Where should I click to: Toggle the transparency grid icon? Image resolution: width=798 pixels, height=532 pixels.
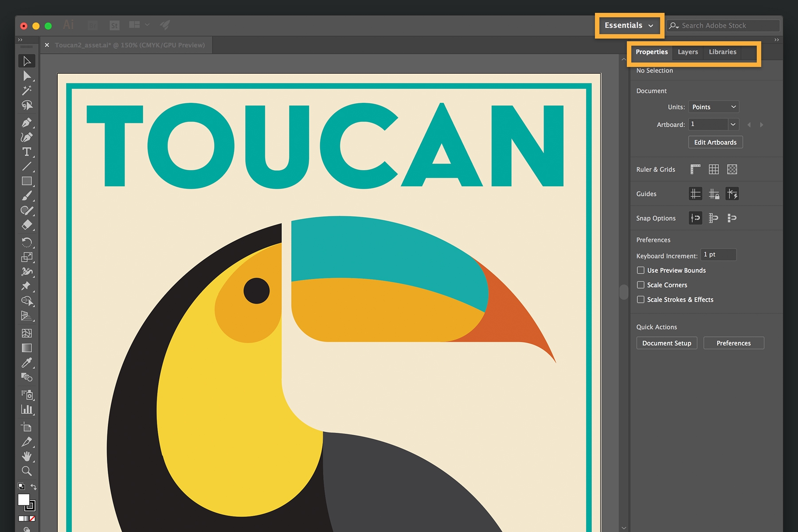point(732,169)
